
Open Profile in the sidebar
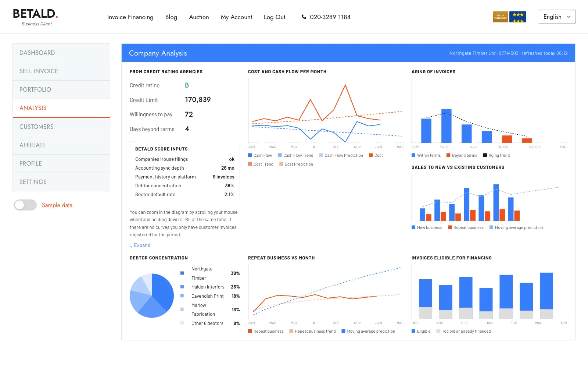[x=61, y=164]
